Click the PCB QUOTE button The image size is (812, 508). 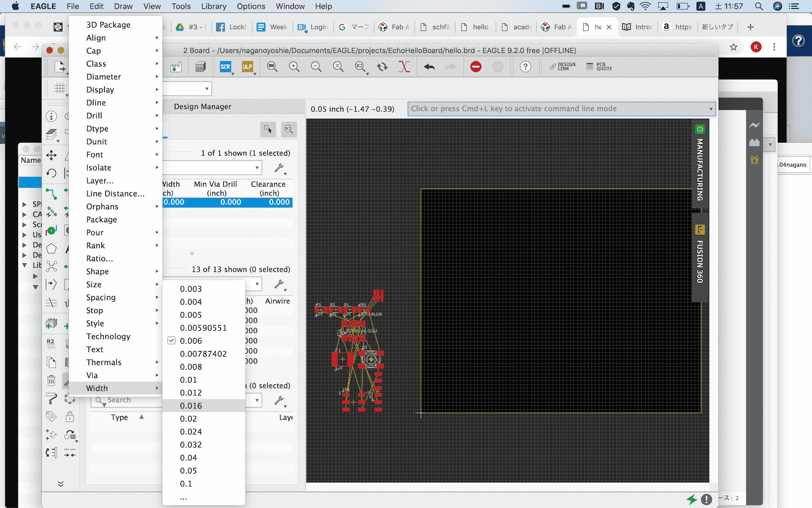pos(599,67)
